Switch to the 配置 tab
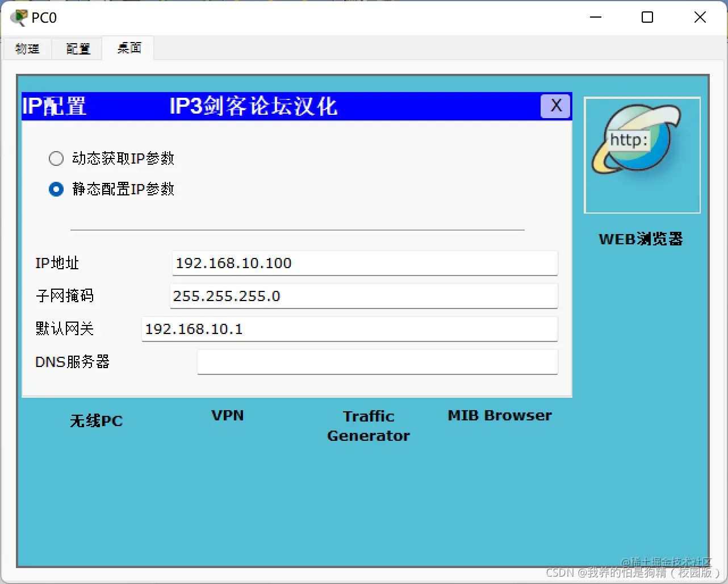 (x=77, y=49)
